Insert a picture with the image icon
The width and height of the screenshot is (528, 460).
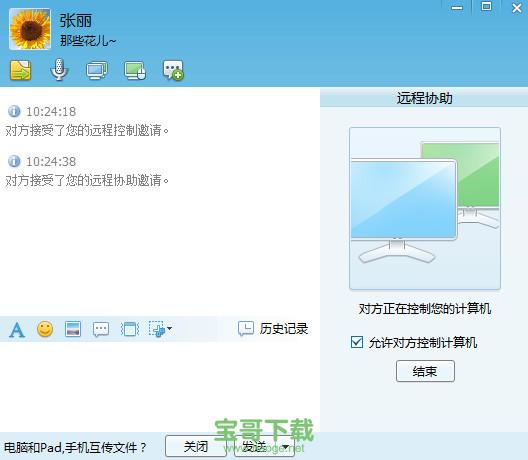coord(73,329)
